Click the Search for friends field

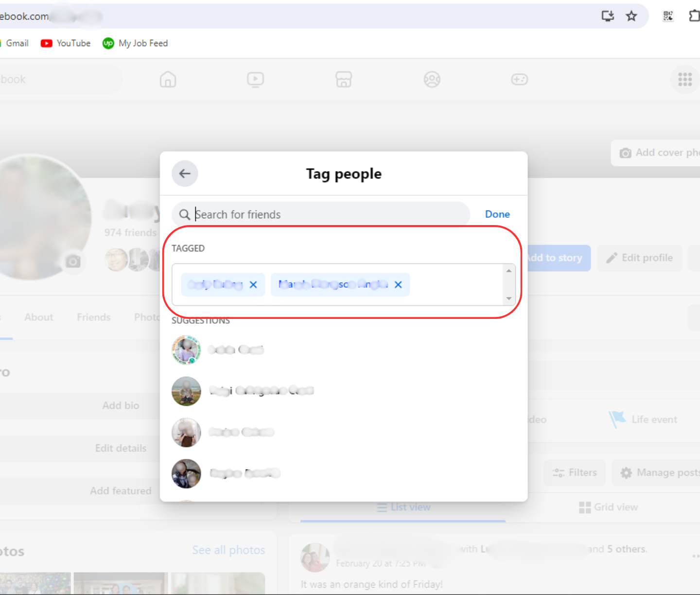click(x=321, y=214)
